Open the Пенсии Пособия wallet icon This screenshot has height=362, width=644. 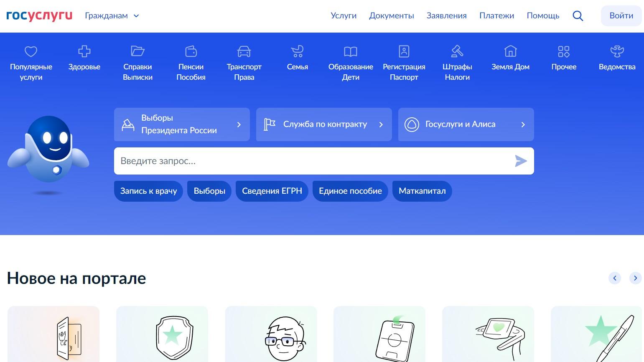coord(191,51)
